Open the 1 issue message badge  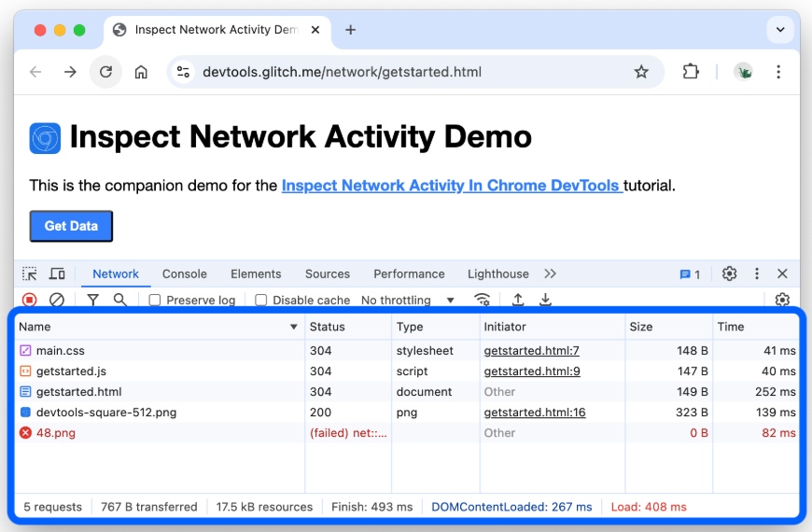click(690, 274)
